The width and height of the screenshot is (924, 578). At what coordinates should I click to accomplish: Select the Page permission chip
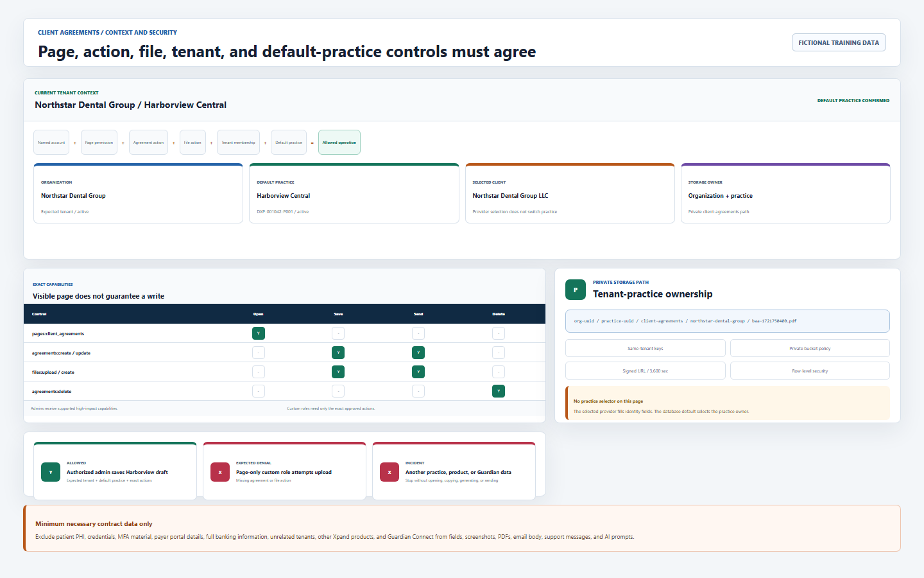pos(99,143)
